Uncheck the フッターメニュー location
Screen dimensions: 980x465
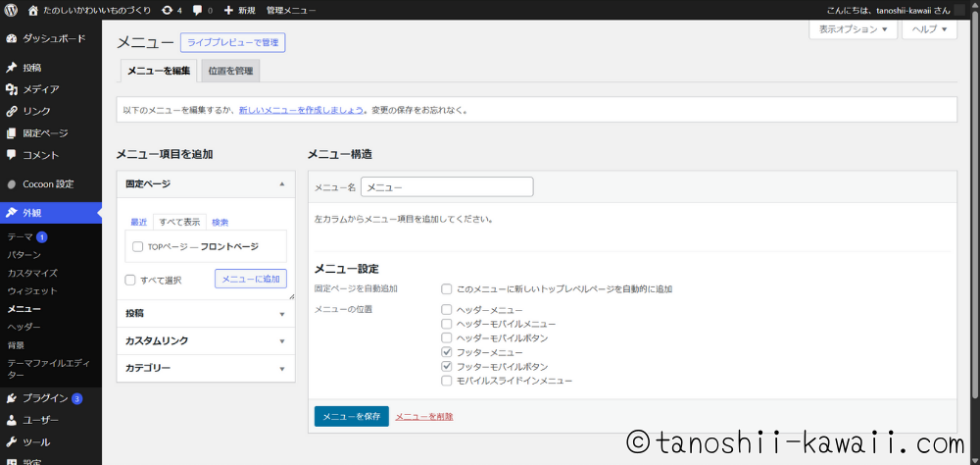pos(446,352)
